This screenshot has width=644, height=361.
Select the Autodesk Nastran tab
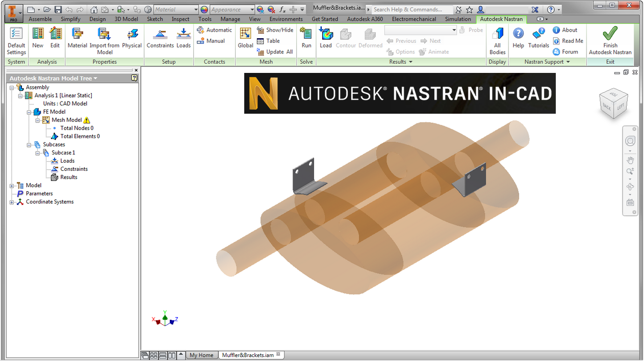[501, 19]
